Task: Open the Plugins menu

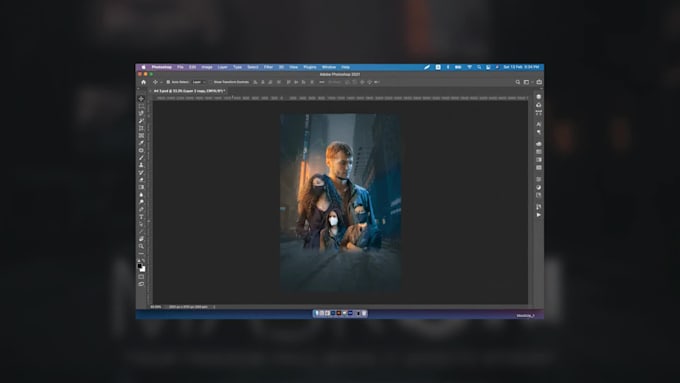Action: tap(310, 67)
